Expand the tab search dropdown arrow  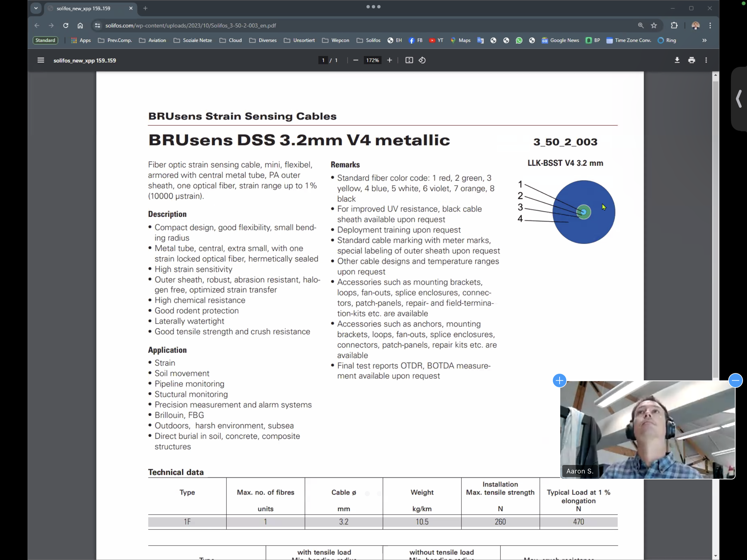point(36,8)
